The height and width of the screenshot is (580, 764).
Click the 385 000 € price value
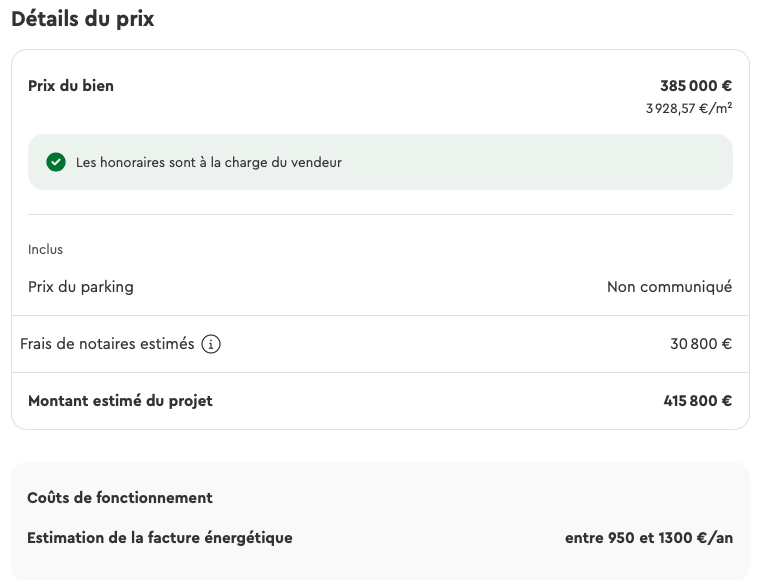pyautogui.click(x=696, y=86)
